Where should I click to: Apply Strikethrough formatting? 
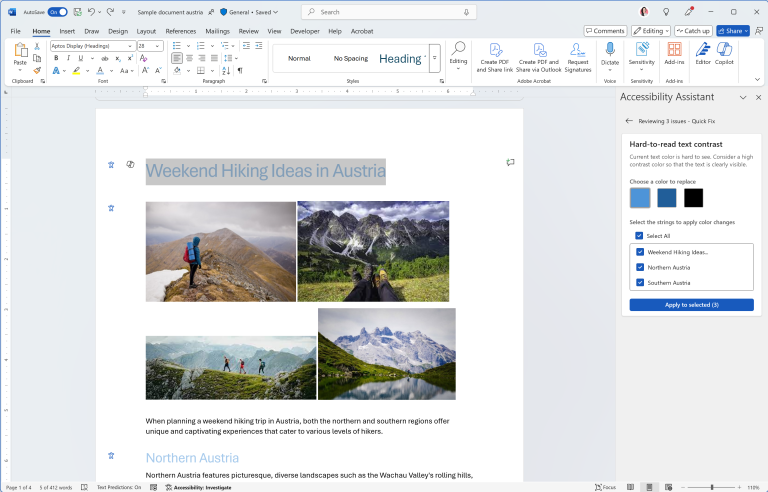[x=104, y=58]
